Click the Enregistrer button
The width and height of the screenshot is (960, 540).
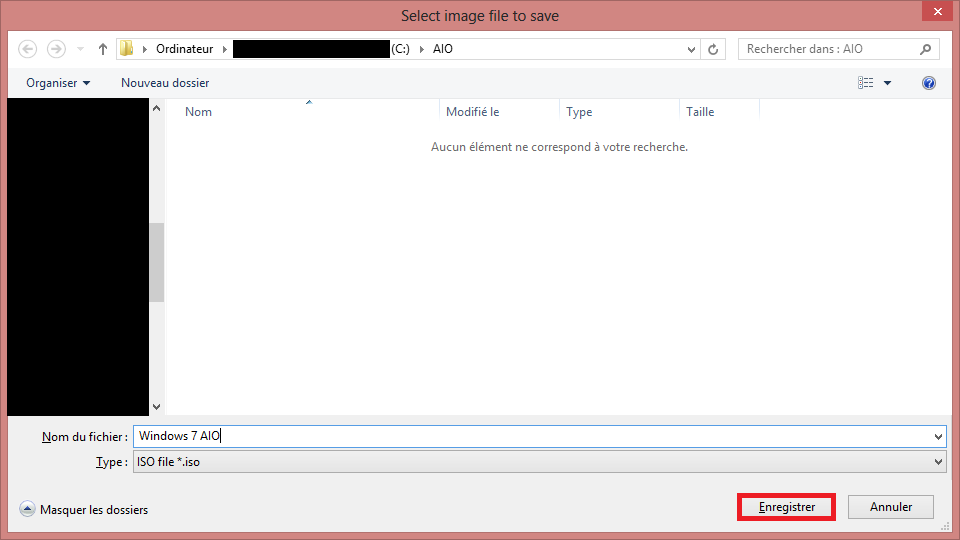pos(786,507)
